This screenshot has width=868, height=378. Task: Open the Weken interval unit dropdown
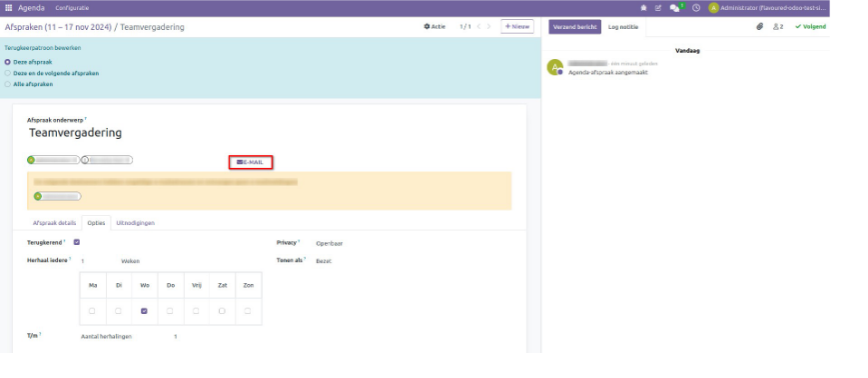[x=131, y=261]
